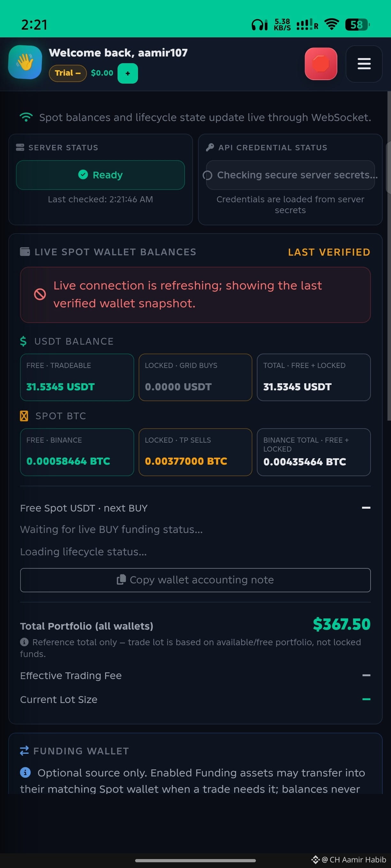Tap the wallet icon beside Live Spot Wallet Balances

click(25, 252)
